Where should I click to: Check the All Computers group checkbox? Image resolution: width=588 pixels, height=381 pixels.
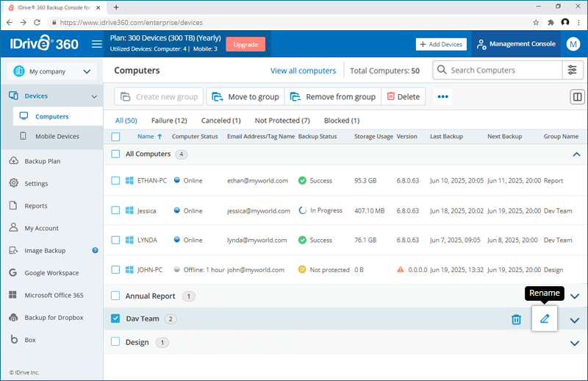115,154
